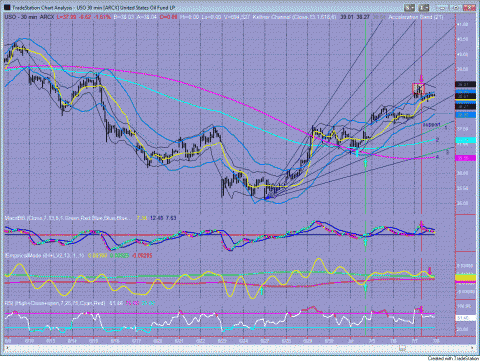
Task: Click the MACD-style indicator label in subgraph two
Action: click(x=68, y=218)
